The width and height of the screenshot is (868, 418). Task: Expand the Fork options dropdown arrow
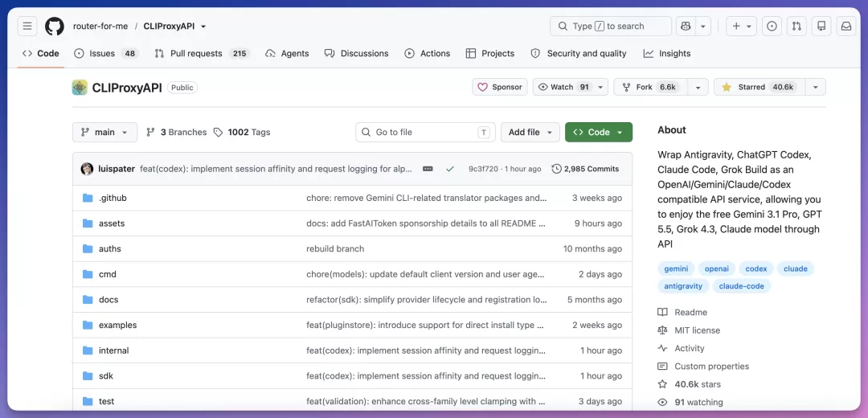(698, 87)
